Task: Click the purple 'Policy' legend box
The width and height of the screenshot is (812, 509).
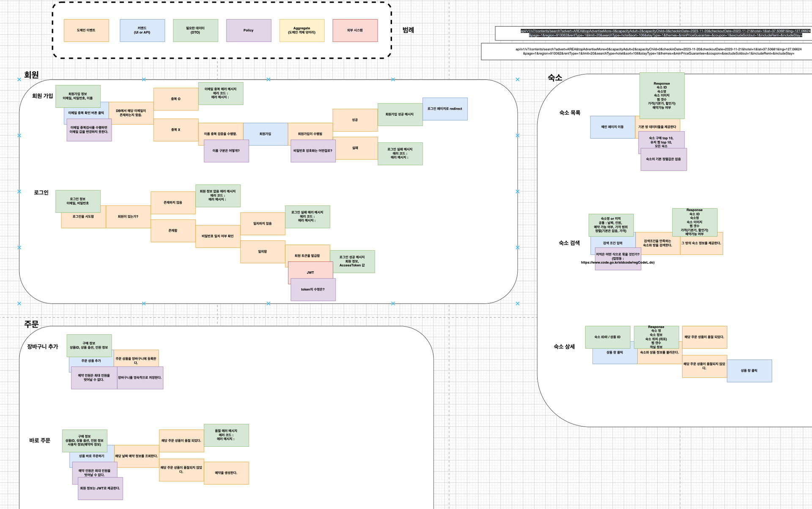Action: click(x=248, y=30)
